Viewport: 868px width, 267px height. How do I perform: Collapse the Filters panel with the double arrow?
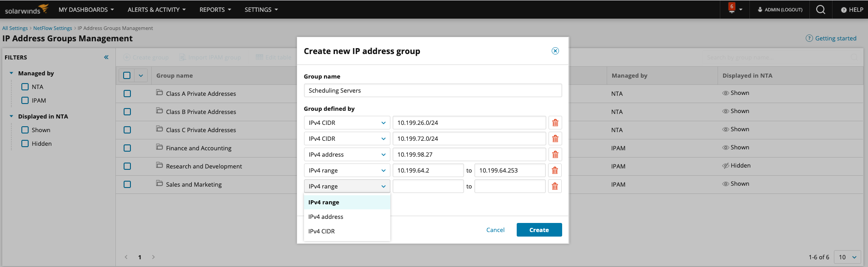point(106,57)
